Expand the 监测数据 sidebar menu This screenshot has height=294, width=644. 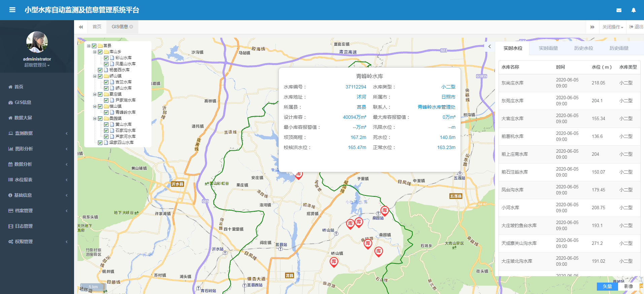pyautogui.click(x=37, y=133)
